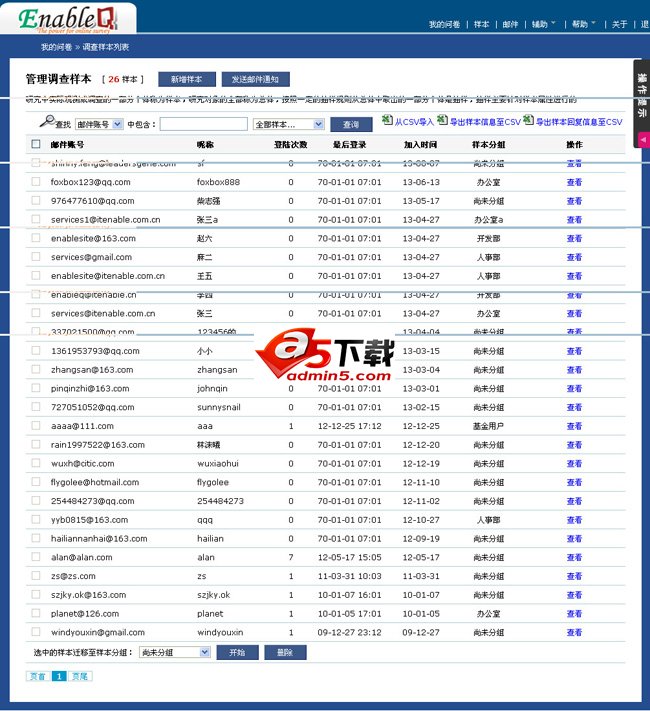Click the Excel icon before 导出样本信息至CSV
This screenshot has height=711, width=650.
[442, 120]
